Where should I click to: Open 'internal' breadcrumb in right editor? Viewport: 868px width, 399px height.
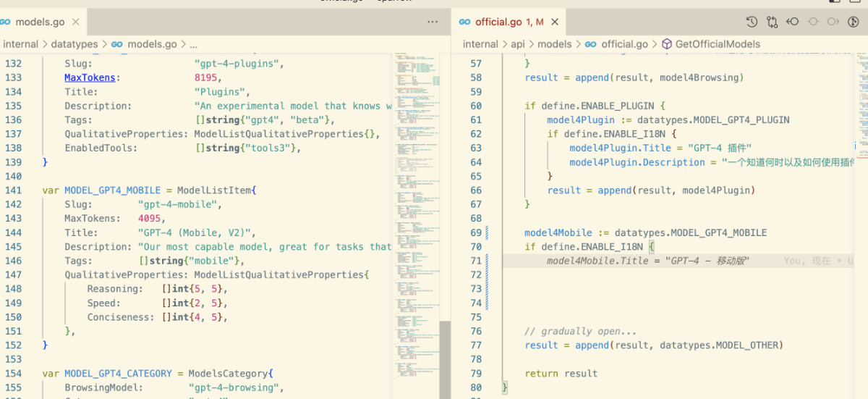pyautogui.click(x=480, y=44)
